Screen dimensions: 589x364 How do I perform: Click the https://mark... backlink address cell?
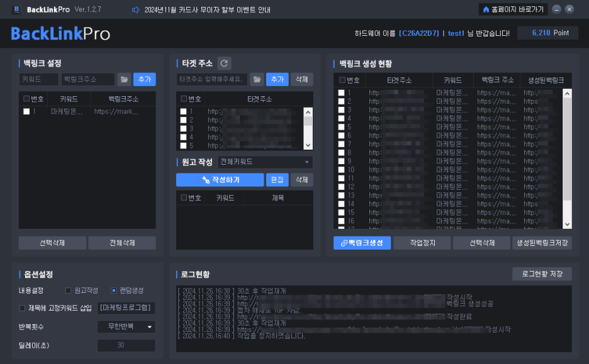pyautogui.click(x=116, y=111)
